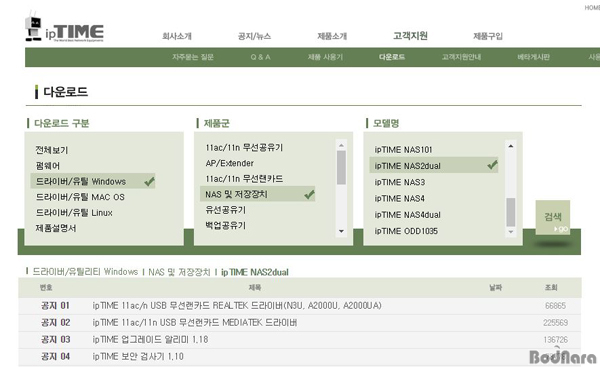This screenshot has width=600, height=367.
Task: Open notice 01 REALTEK 드라이버 post
Action: (237, 306)
